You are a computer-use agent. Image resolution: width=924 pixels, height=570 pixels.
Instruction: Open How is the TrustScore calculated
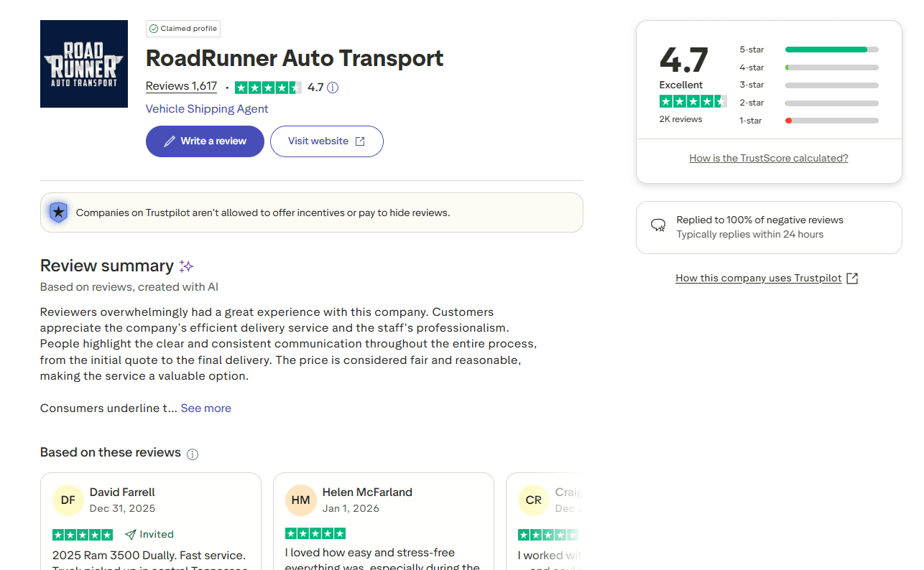point(769,158)
